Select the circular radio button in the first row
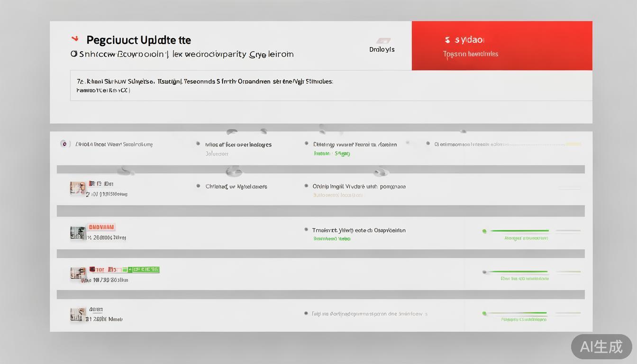The image size is (637, 364). pos(64,144)
